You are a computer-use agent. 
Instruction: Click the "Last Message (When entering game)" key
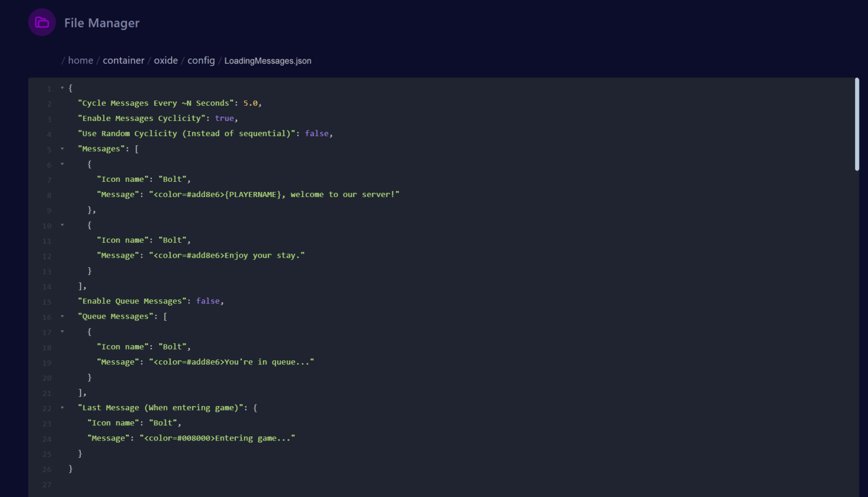[x=160, y=408]
